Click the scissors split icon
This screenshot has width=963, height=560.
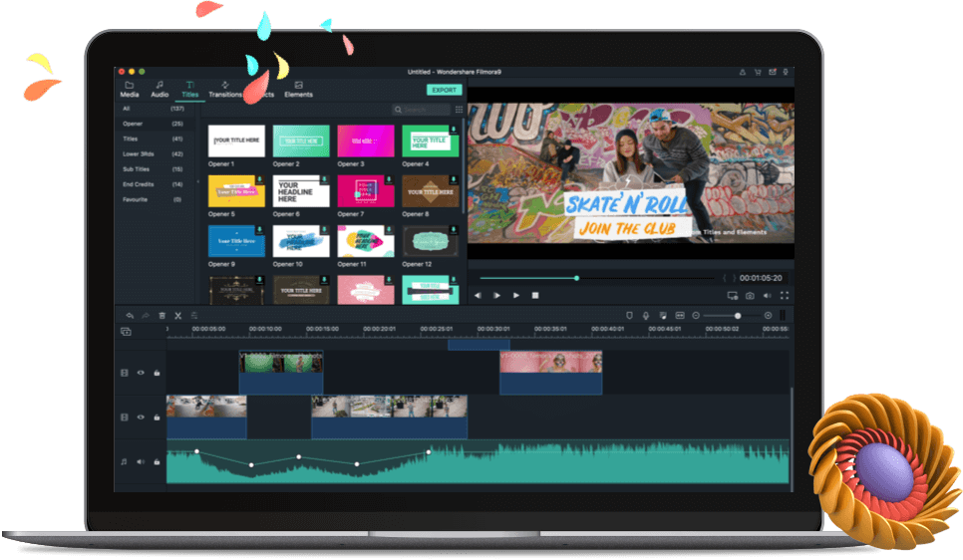point(178,316)
